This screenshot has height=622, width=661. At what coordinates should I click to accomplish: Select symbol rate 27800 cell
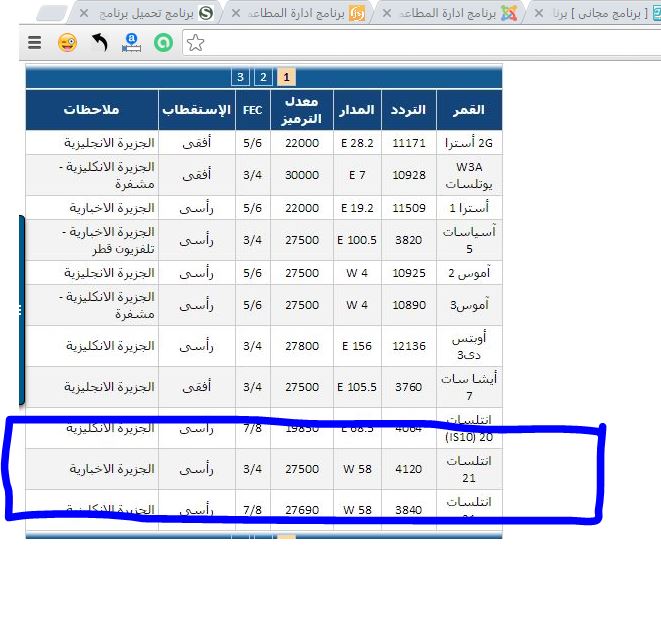pos(302,346)
